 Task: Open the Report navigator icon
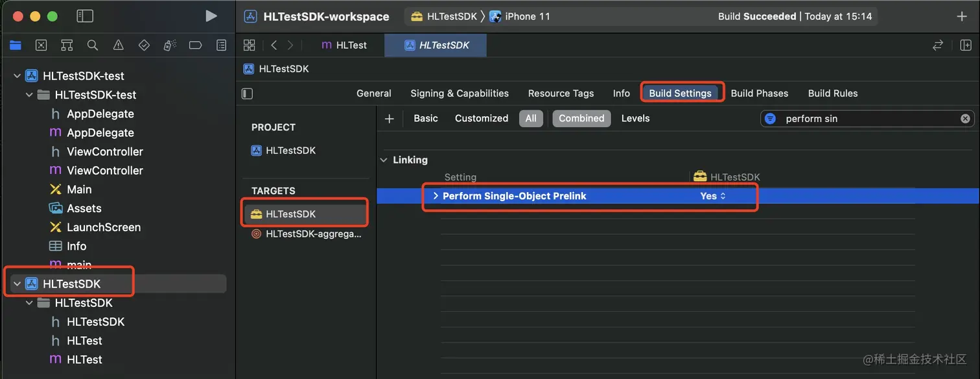[221, 45]
